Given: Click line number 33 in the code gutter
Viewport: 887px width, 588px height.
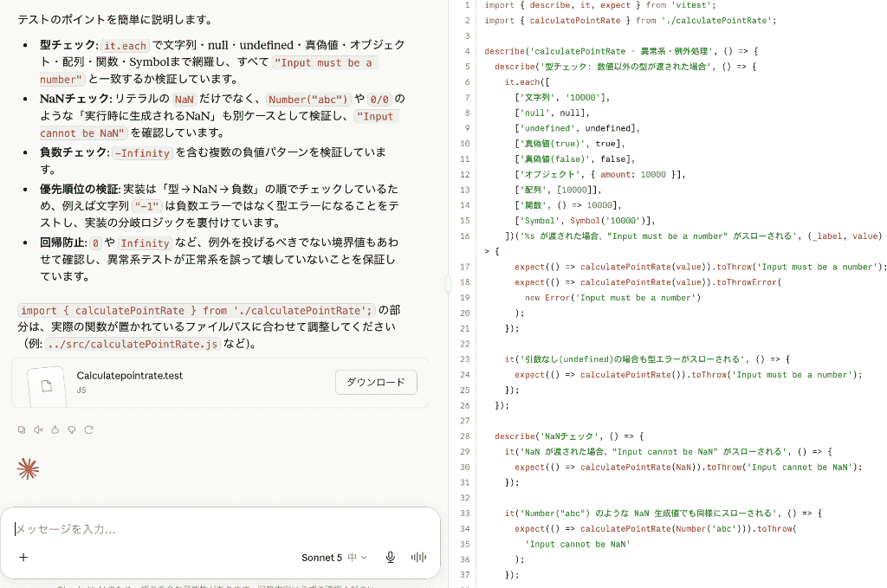Looking at the screenshot, I should [x=465, y=514].
